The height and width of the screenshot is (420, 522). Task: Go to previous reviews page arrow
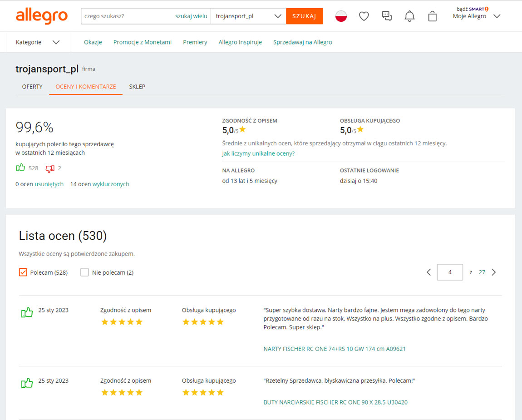(x=429, y=272)
